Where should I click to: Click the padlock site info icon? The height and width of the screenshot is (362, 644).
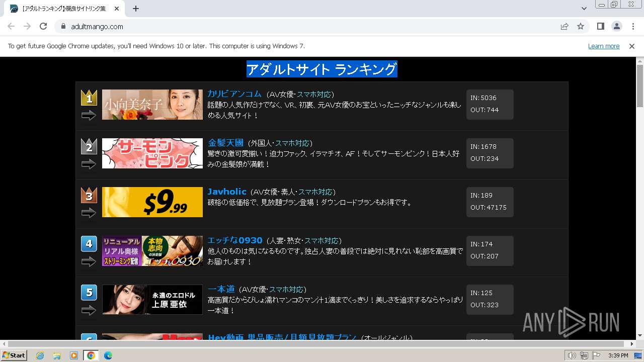point(63,26)
